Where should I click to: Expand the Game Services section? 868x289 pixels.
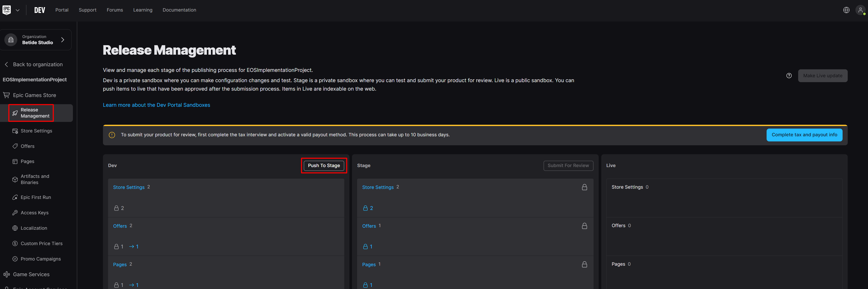[31, 274]
